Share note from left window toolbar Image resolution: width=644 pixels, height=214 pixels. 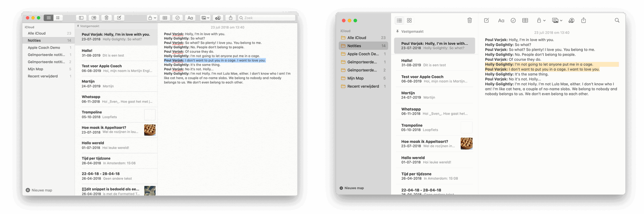click(230, 18)
